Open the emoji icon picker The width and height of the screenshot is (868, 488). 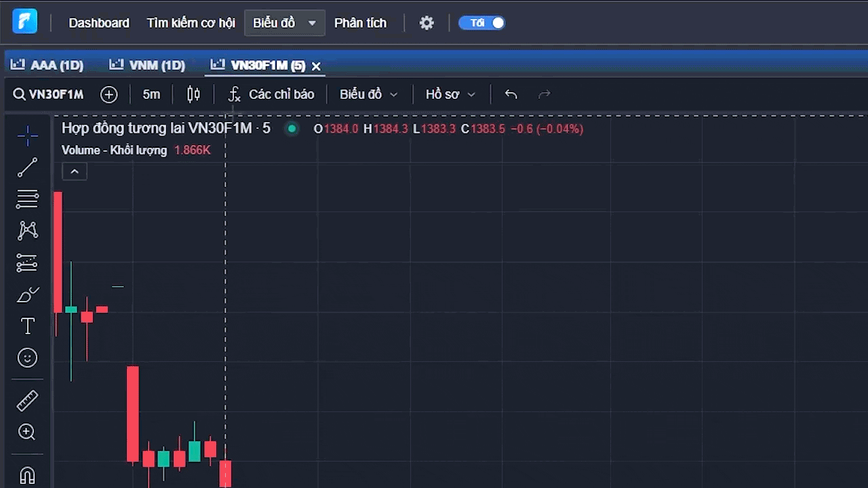point(27,358)
